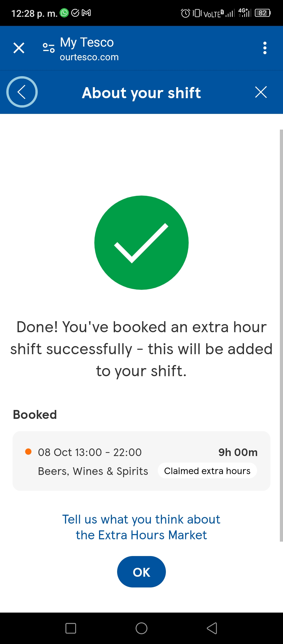Tap the ourtesco.com address text

(89, 57)
